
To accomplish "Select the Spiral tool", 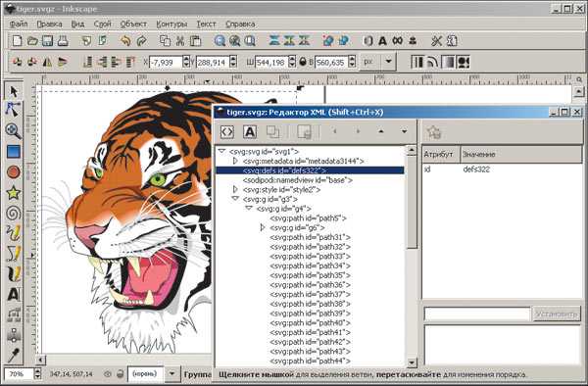I will (13, 214).
